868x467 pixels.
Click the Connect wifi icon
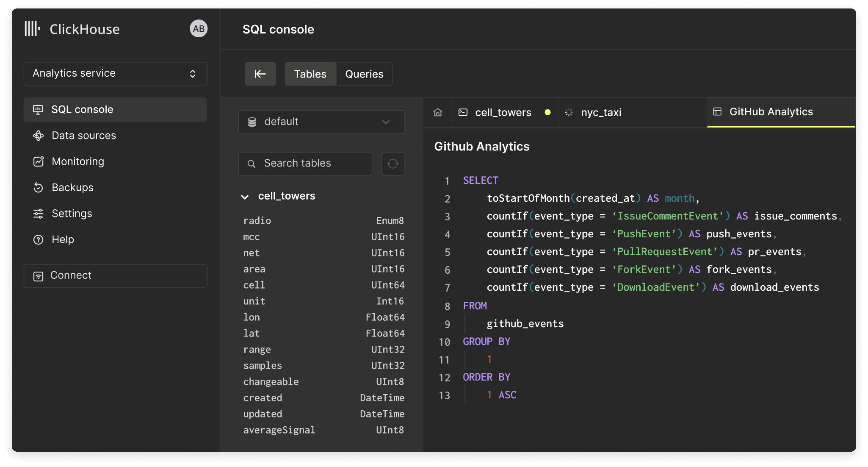[38, 276]
